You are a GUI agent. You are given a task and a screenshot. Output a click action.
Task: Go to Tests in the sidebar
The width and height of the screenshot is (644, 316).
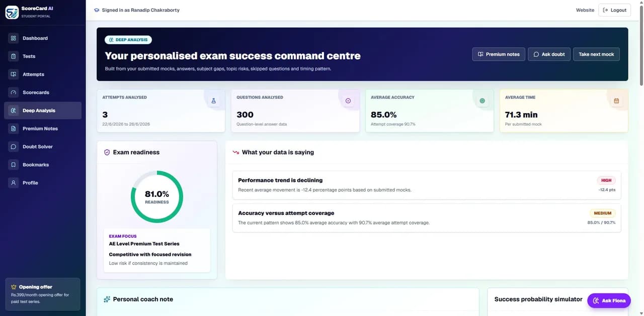coord(43,56)
